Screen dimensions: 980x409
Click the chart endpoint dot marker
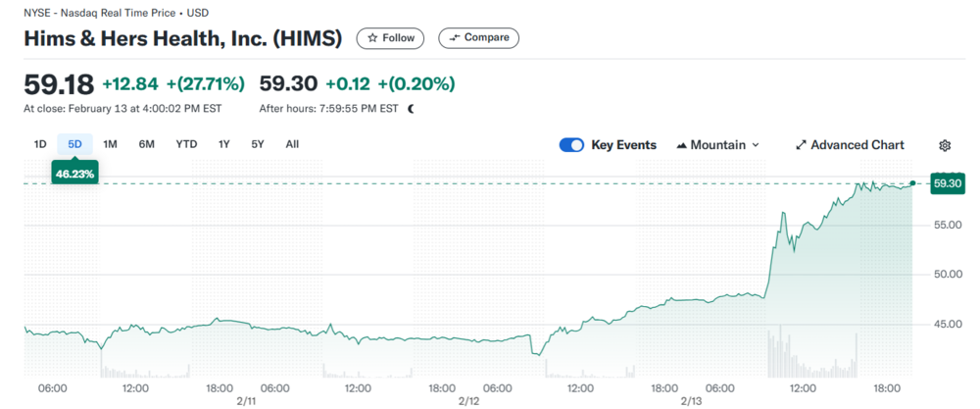912,183
